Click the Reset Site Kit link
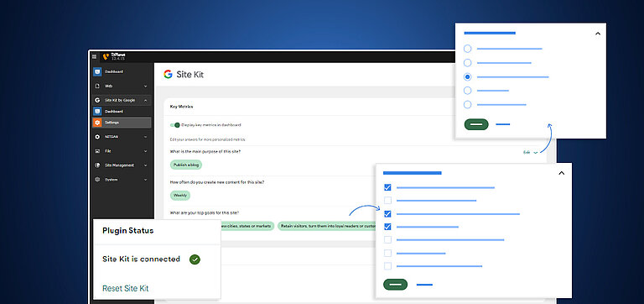Screen dimensions: 644x304 coord(125,288)
